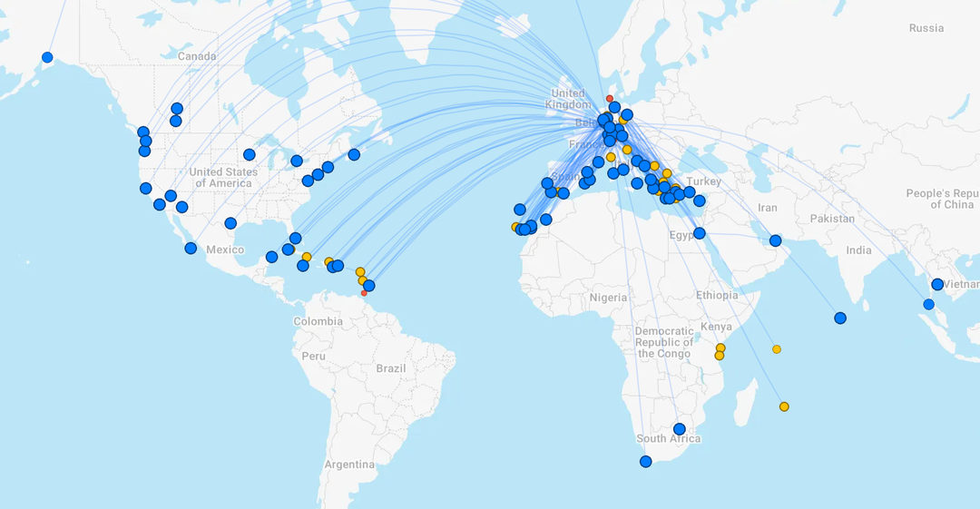
Task: Click the upper blue marker in western Canada
Action: click(x=177, y=109)
